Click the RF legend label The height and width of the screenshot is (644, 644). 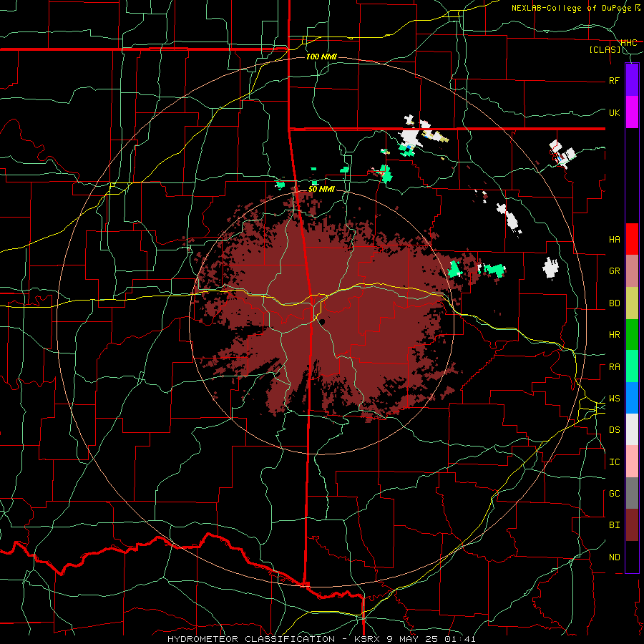click(x=614, y=81)
